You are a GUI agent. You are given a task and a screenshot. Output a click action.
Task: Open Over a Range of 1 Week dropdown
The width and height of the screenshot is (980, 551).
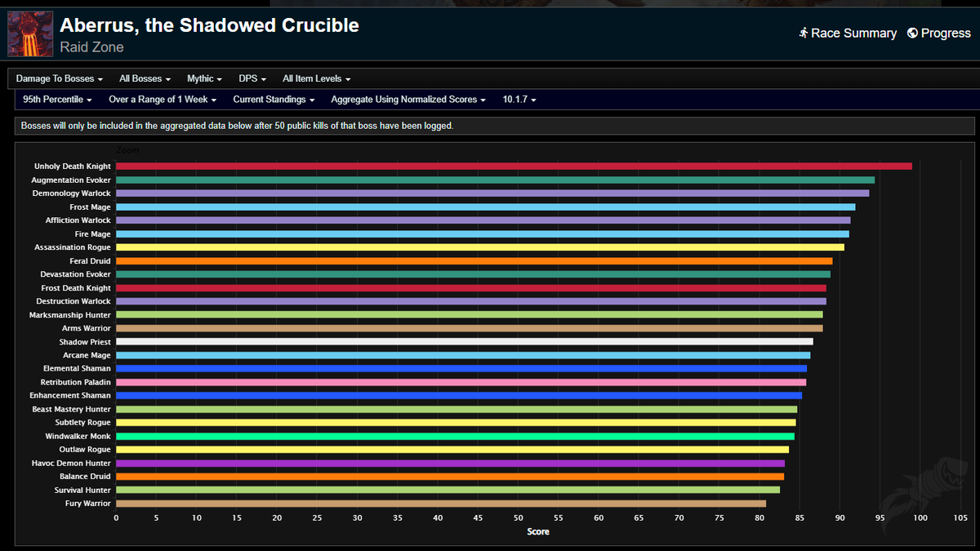coord(163,100)
